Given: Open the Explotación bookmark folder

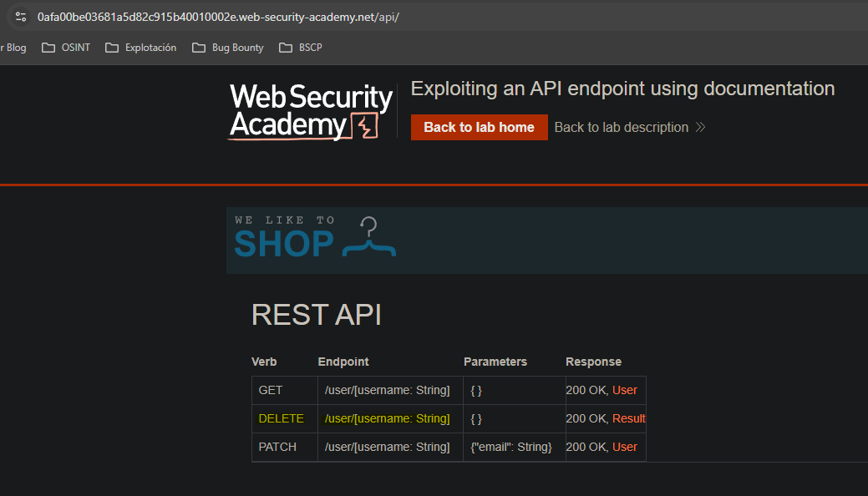Looking at the screenshot, I should tap(141, 48).
